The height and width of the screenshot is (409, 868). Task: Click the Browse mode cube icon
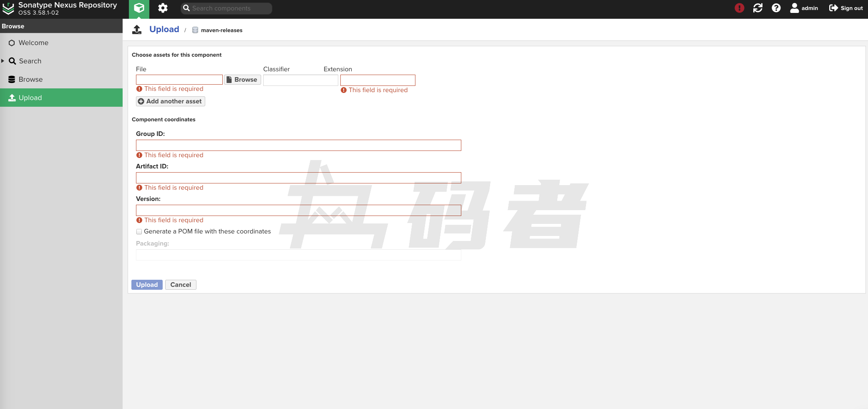[139, 8]
